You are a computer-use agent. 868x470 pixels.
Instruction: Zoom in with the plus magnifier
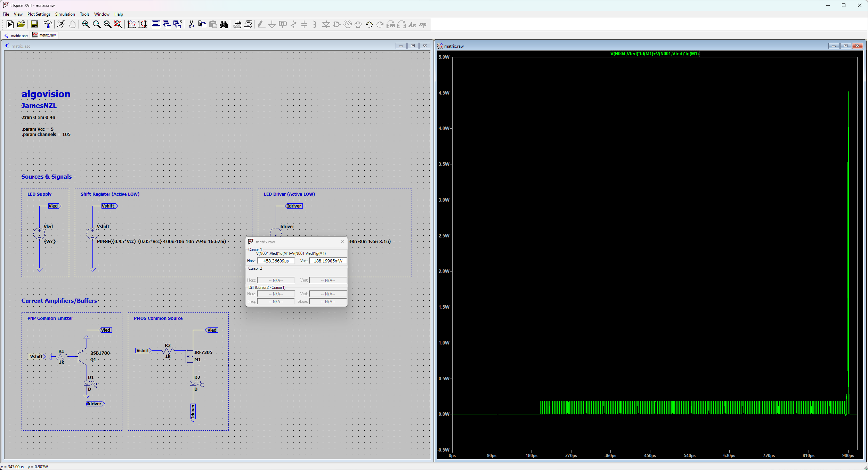tap(86, 24)
